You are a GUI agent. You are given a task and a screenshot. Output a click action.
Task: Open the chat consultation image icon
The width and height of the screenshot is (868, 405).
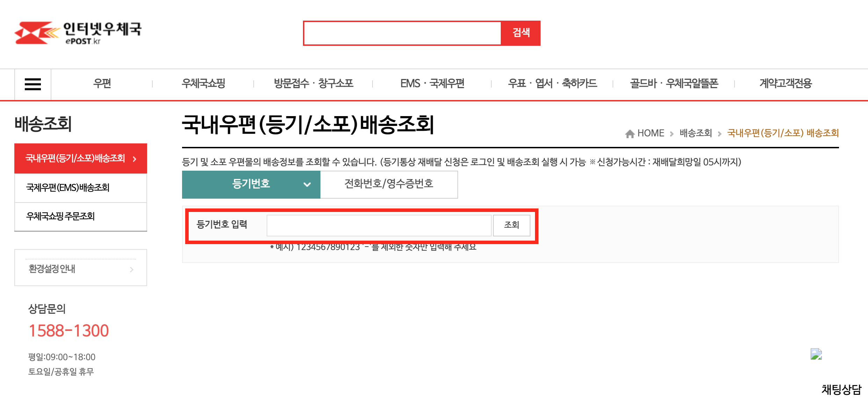click(816, 354)
